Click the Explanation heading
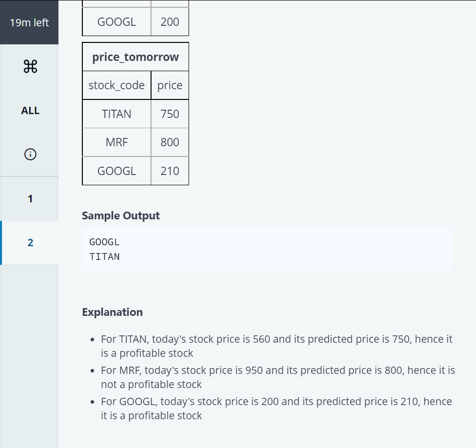The height and width of the screenshot is (448, 476). pos(112,312)
